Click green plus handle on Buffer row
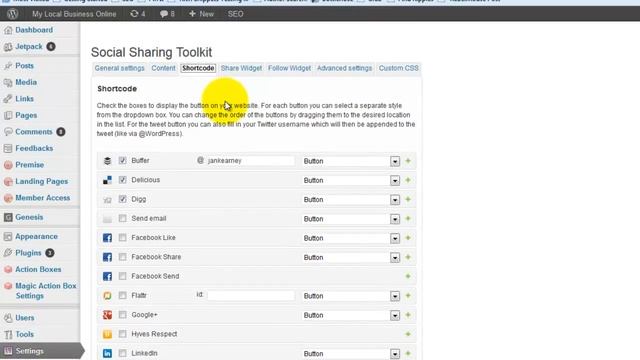This screenshot has width=640, height=360. pos(408,161)
